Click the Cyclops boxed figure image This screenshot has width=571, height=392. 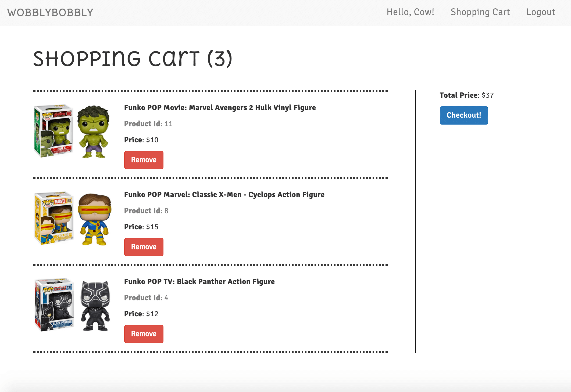tap(54, 218)
